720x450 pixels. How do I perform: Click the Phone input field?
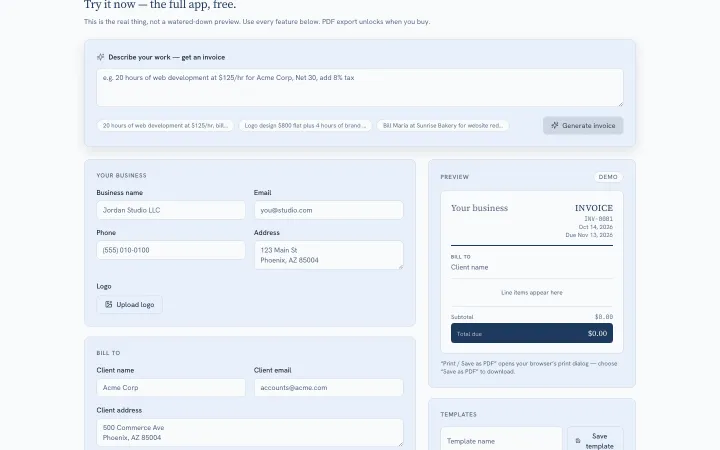point(171,250)
